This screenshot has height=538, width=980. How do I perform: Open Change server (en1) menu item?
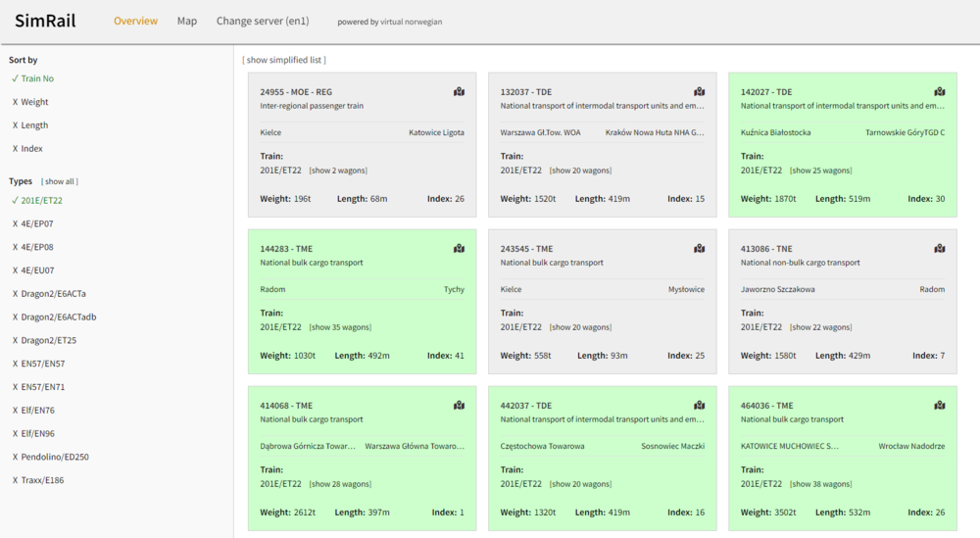click(x=264, y=22)
